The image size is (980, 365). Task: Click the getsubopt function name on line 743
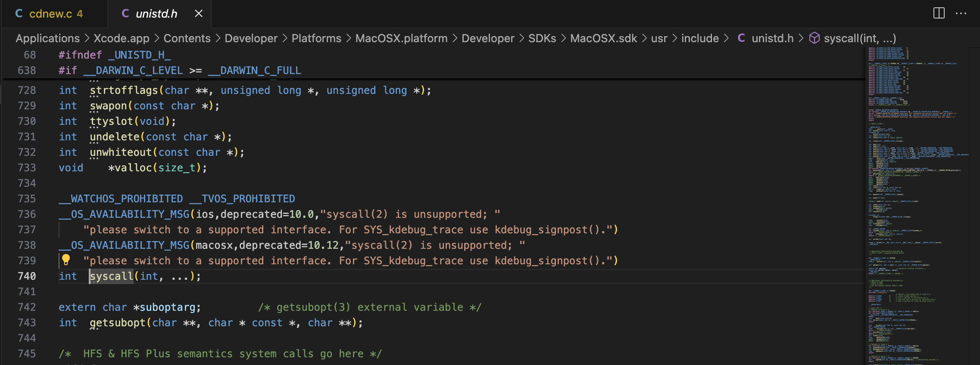[x=117, y=323]
